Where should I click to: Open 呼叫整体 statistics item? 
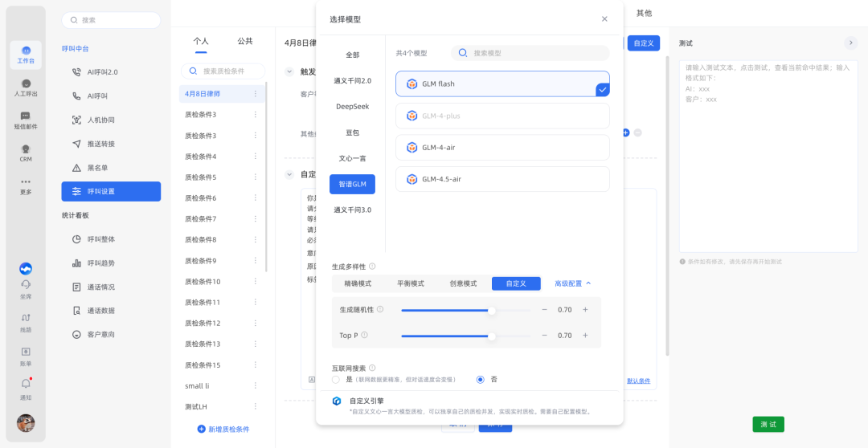pos(111,239)
